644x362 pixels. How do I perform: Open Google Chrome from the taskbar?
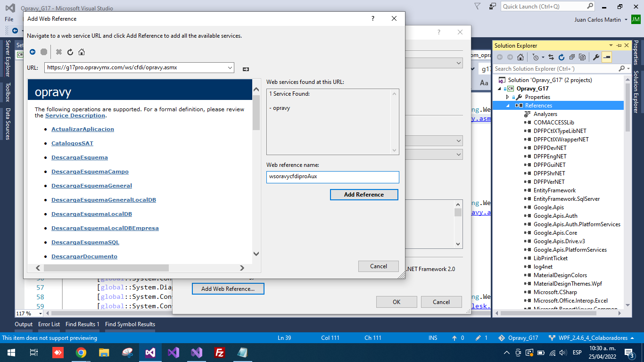point(81,352)
